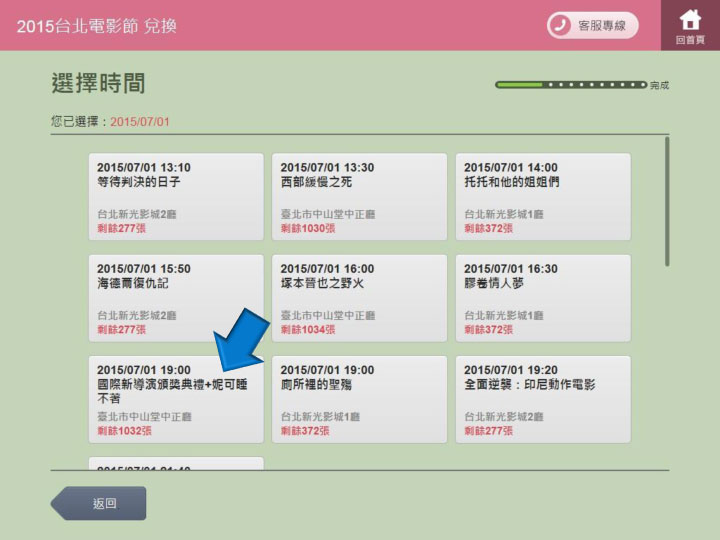Click the 2015台北電影節 兌換 header title
Viewport: 720px width, 540px height.
(97, 25)
